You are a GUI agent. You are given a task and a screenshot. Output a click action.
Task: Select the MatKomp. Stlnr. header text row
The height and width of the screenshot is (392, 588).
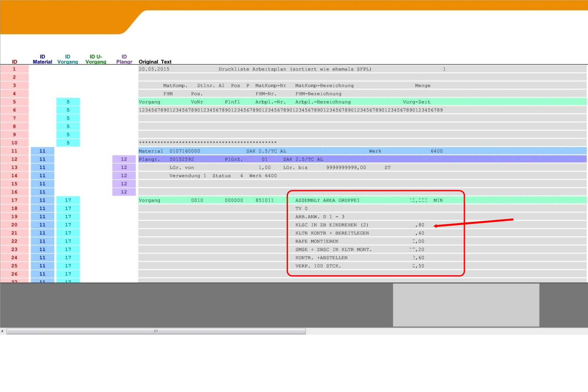[362, 85]
